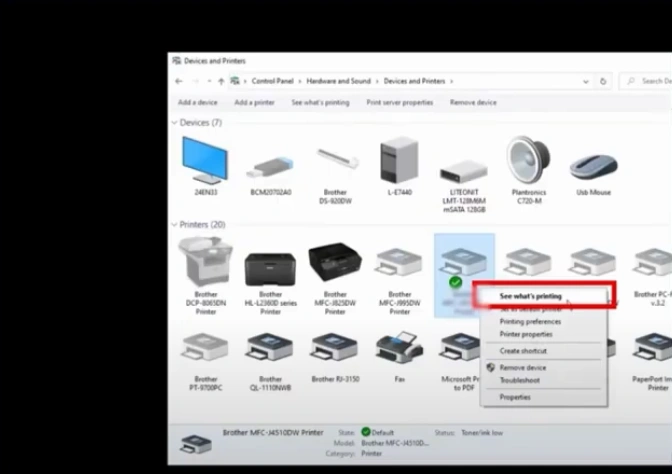This screenshot has height=474, width=672.
Task: Choose See what's printing in context menu
Action: click(531, 296)
